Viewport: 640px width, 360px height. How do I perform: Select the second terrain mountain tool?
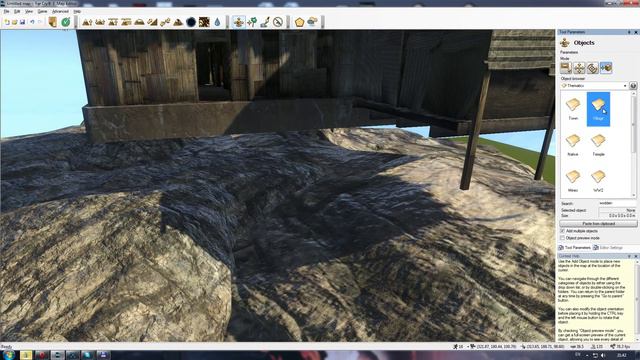click(100, 22)
